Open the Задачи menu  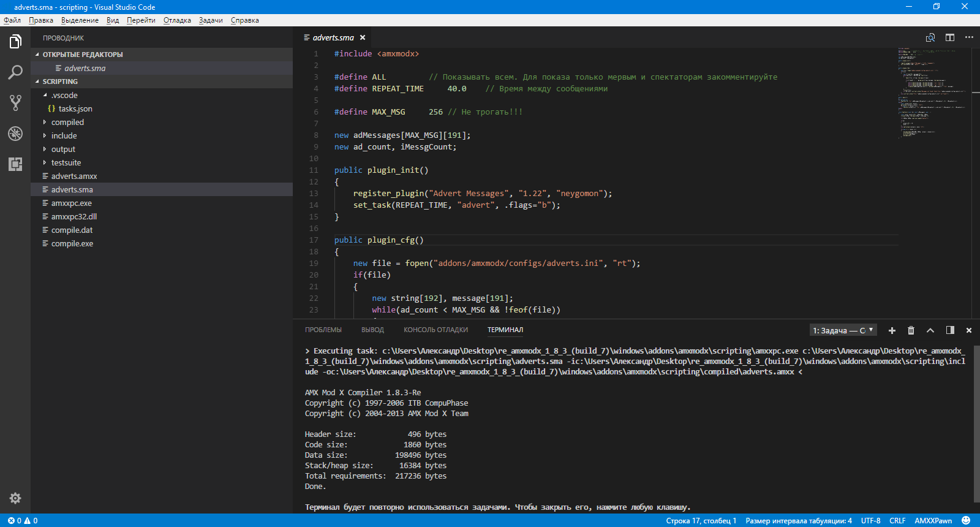211,20
